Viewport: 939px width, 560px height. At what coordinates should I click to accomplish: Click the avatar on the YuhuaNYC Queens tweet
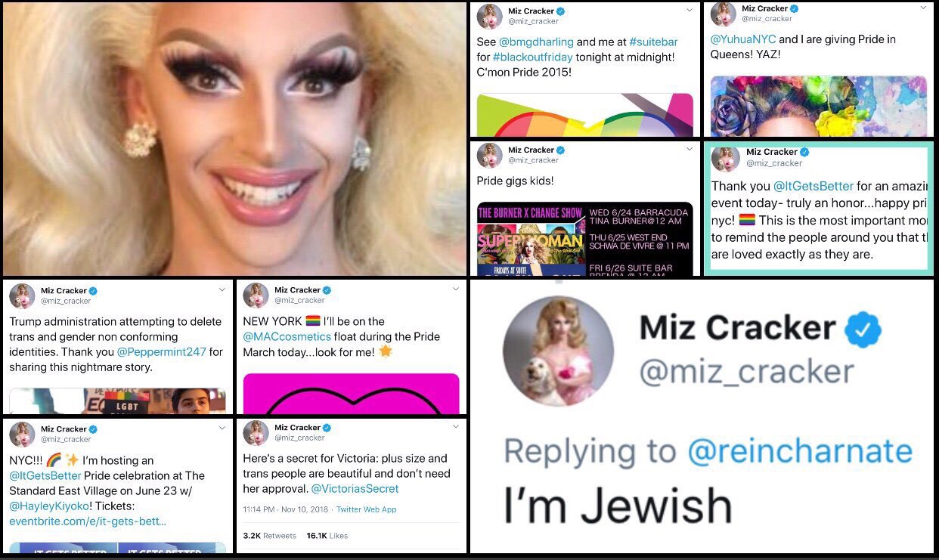pos(724,14)
